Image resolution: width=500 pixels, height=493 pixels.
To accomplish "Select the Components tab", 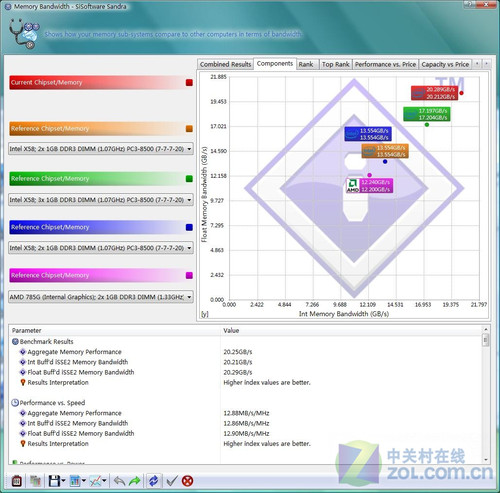I will [x=275, y=63].
